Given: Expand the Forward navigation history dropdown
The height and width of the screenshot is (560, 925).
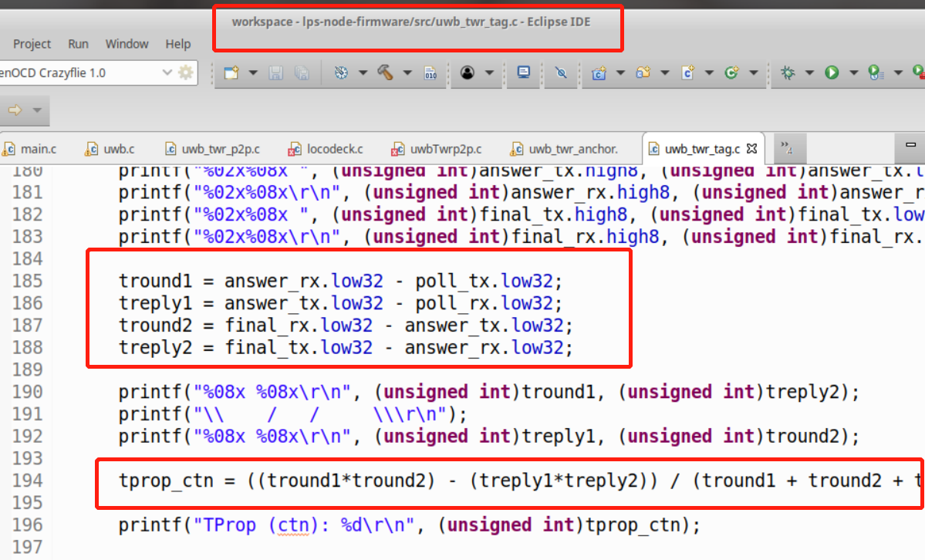Looking at the screenshot, I should [36, 110].
